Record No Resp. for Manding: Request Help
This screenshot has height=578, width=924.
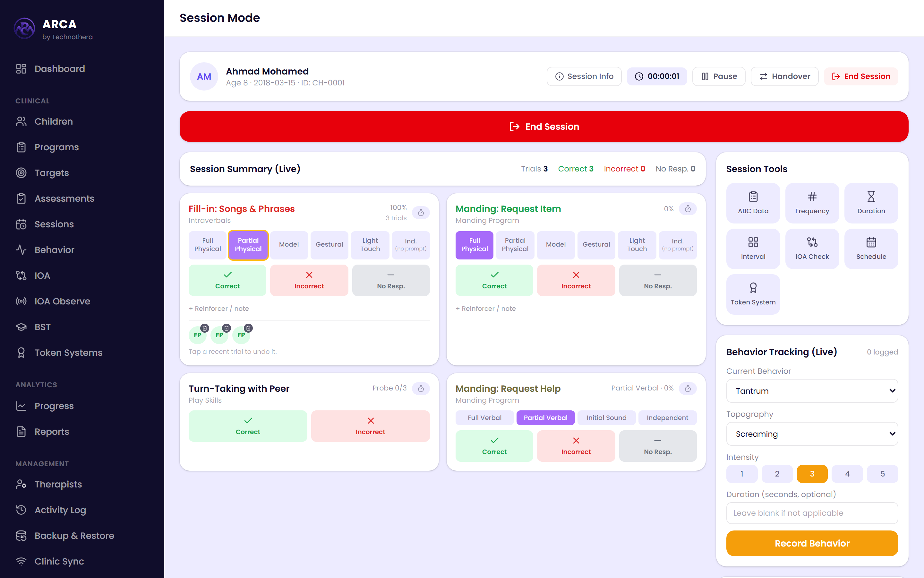pyautogui.click(x=657, y=446)
